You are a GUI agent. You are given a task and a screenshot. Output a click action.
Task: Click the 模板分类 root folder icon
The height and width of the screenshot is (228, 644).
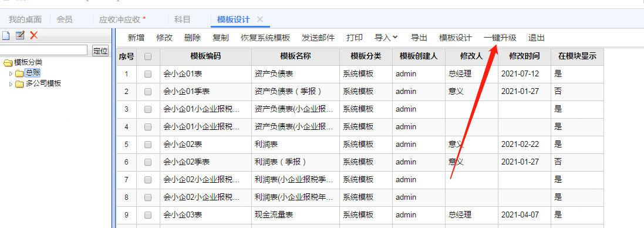(x=8, y=63)
